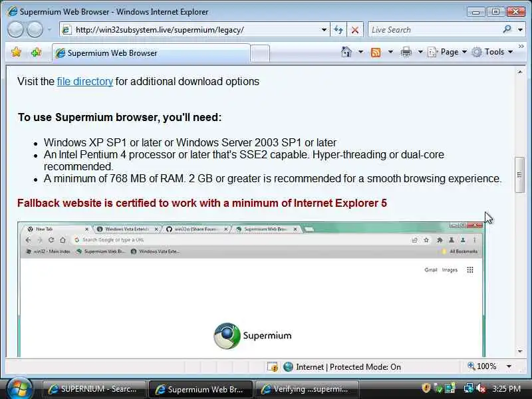The width and height of the screenshot is (532, 399).
Task: Click the Live Search input box
Action: (434, 30)
